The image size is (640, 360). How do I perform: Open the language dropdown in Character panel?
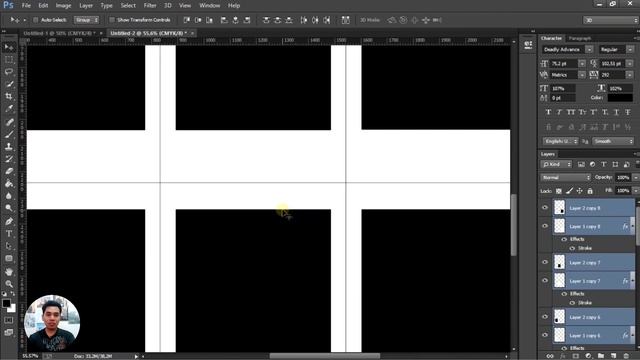560,141
